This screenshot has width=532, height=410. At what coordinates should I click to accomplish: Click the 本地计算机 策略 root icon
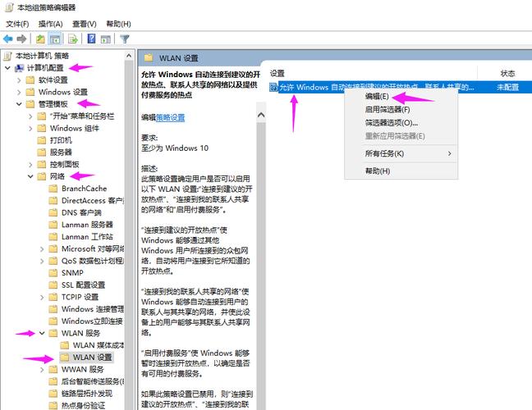coord(7,56)
